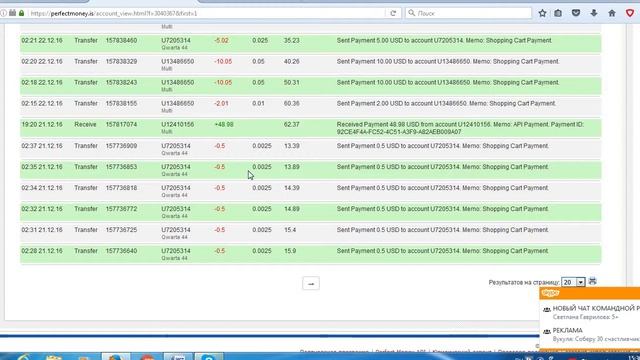Image resolution: width=640 pixels, height=360 pixels.
Task: Go to next page with arrow button
Action: 311,283
